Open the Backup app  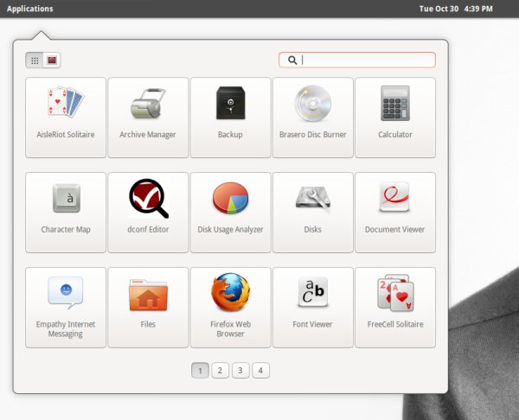(x=230, y=118)
